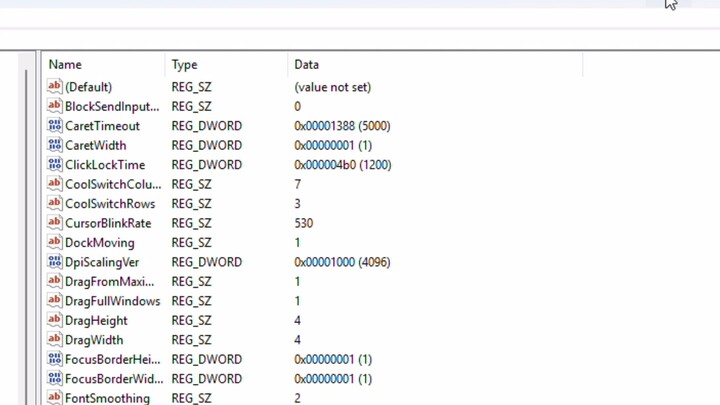
Task: Click the CoolSwitchColumns string value icon
Action: point(54,184)
